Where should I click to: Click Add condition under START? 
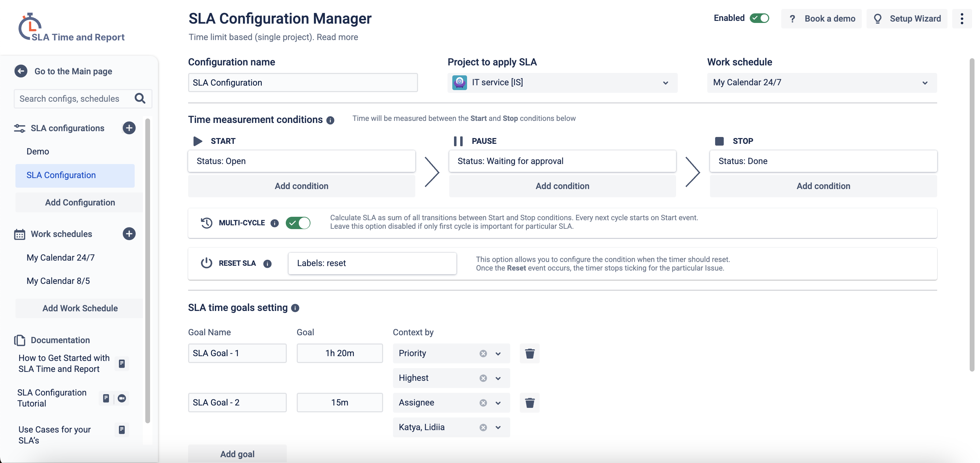[301, 186]
